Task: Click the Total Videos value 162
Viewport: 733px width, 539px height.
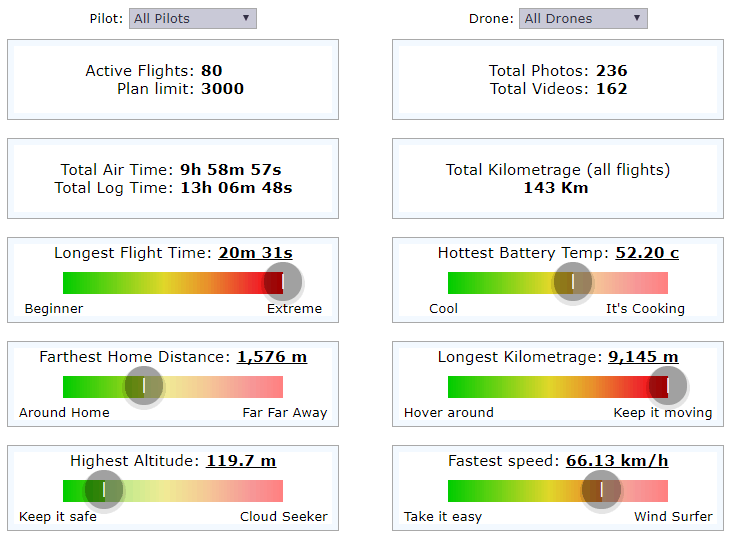Action: point(611,89)
